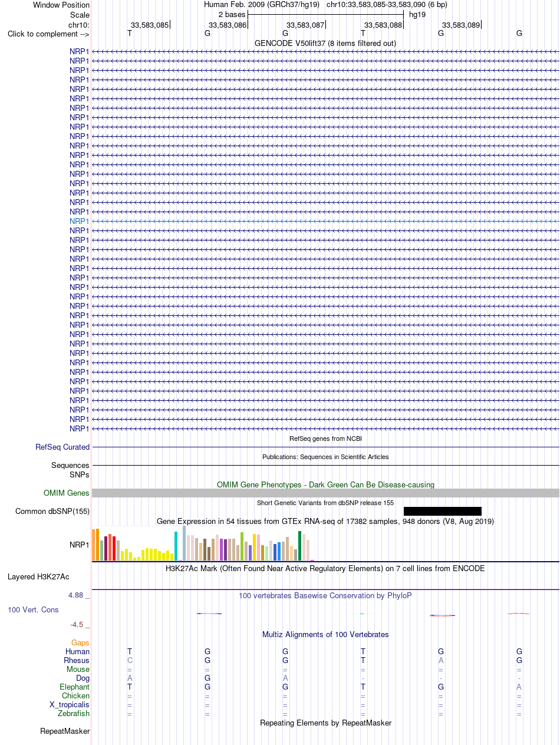The height and width of the screenshot is (745, 560).
Task: Click the X_tropicalis species label
Action: pyautogui.click(x=70, y=704)
